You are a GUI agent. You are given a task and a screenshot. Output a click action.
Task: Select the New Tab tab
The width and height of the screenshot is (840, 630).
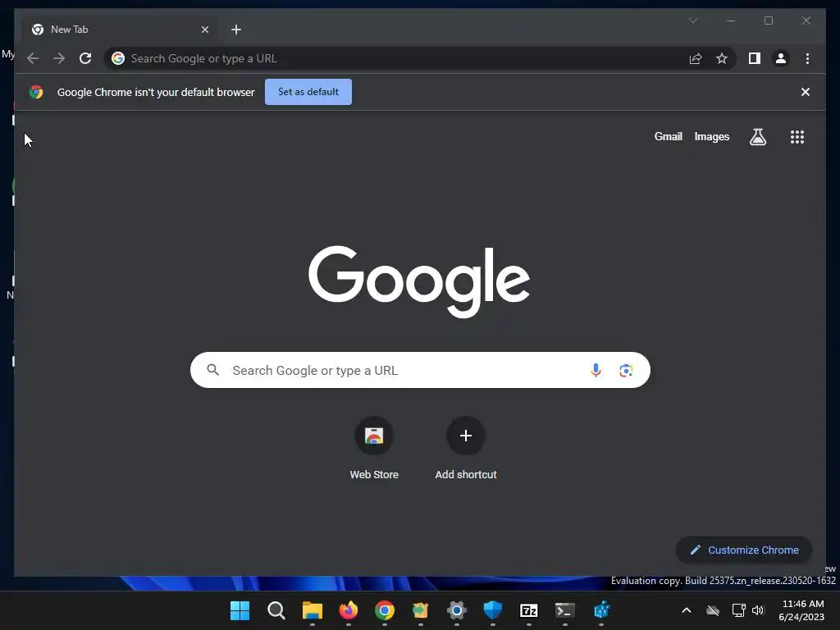pyautogui.click(x=120, y=30)
